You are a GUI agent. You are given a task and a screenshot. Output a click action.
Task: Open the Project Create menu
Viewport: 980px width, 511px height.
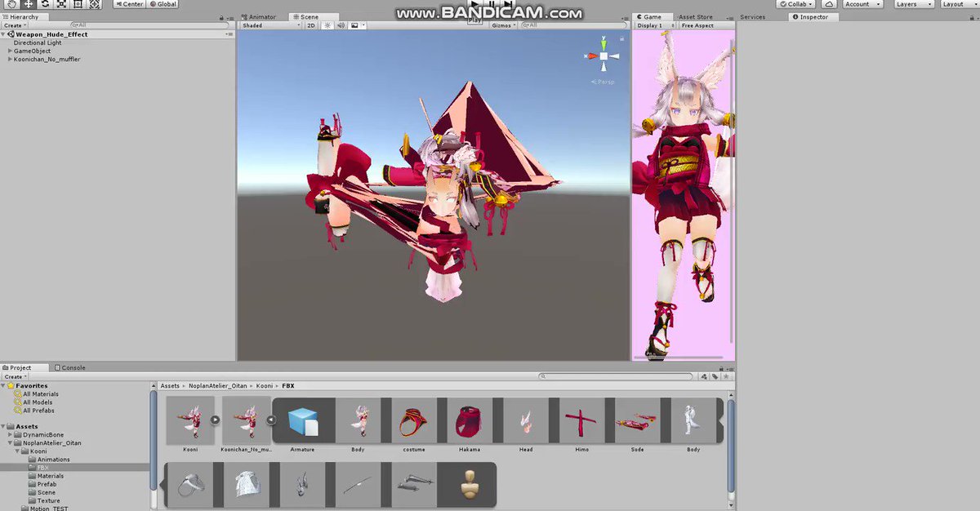pyautogui.click(x=15, y=376)
